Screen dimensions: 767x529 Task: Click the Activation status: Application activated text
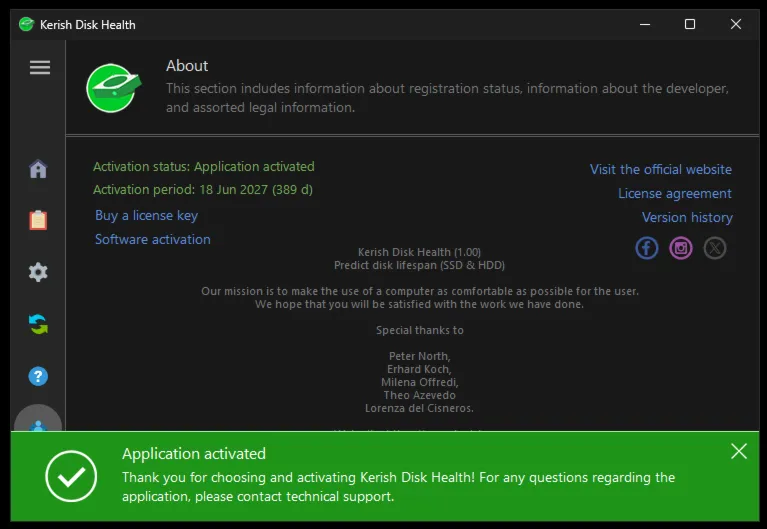(x=204, y=166)
